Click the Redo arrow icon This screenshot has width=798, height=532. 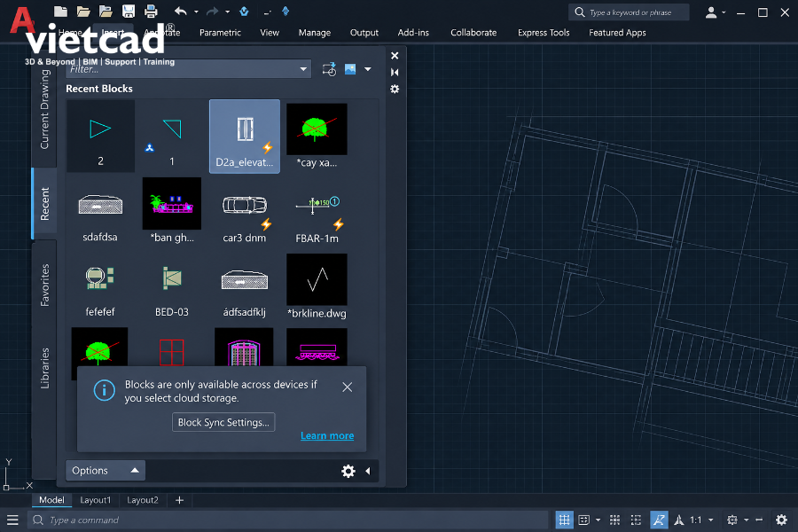coord(212,12)
